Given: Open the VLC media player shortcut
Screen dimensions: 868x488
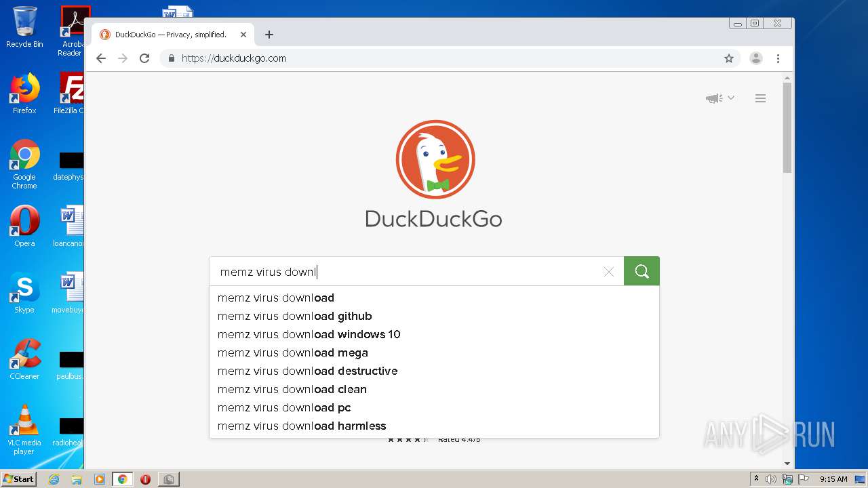Looking at the screenshot, I should point(24,430).
